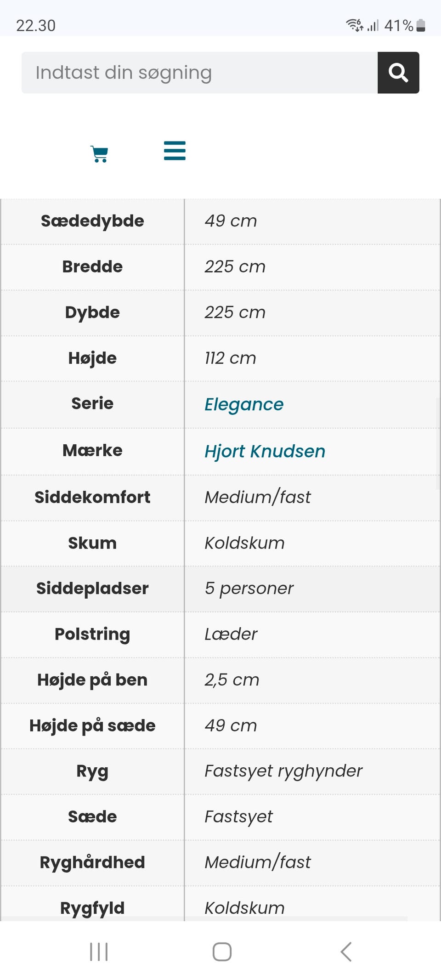Tap the "Fastsyet ryghynder" value
This screenshot has height=980, width=441.
pyautogui.click(x=283, y=771)
